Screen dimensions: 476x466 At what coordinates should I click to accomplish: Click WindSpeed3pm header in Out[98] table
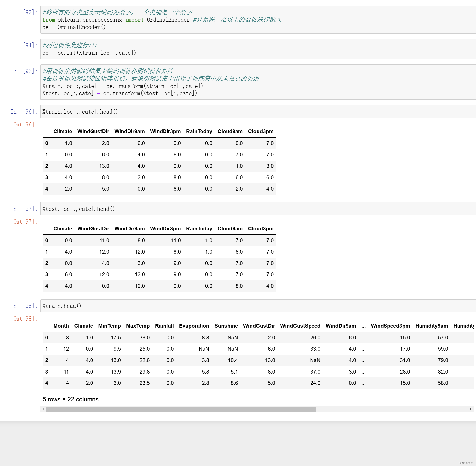tap(390, 326)
